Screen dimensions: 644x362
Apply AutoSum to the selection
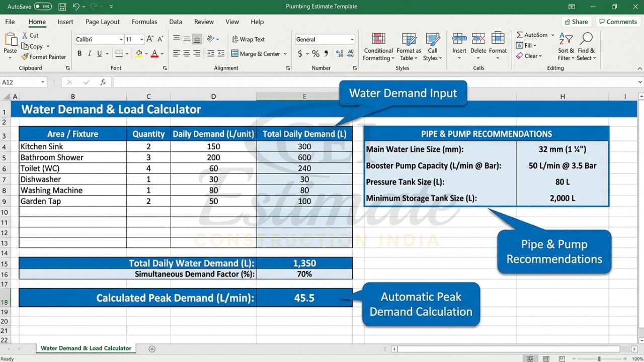coord(532,35)
